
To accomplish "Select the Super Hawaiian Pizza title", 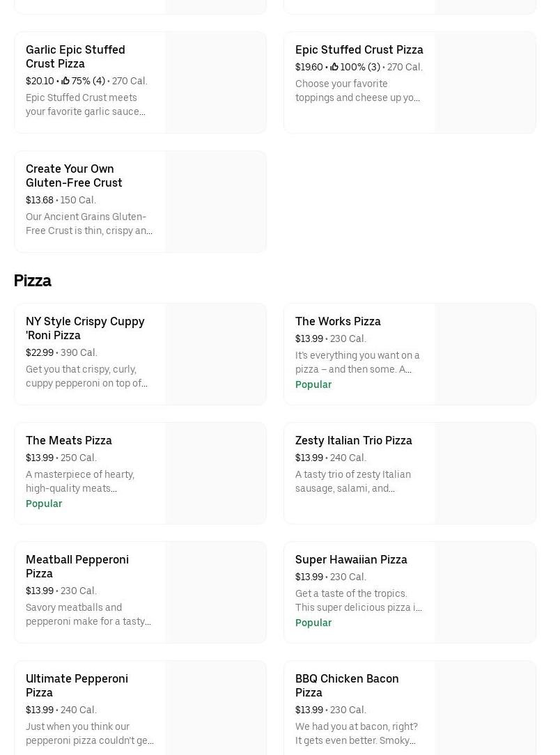I will (x=351, y=559).
